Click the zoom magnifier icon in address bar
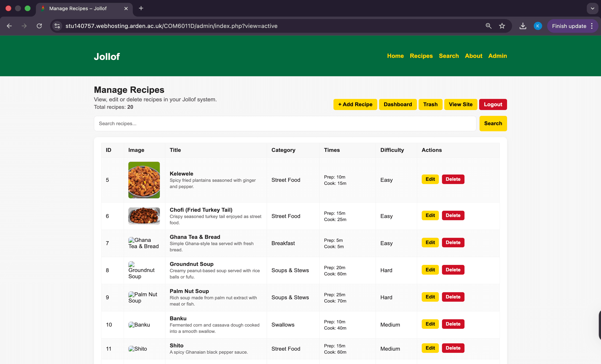This screenshot has height=364, width=601. point(488,26)
